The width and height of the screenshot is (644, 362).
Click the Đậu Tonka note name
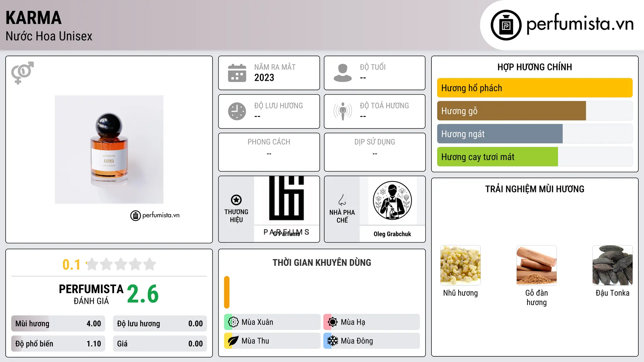point(613,293)
